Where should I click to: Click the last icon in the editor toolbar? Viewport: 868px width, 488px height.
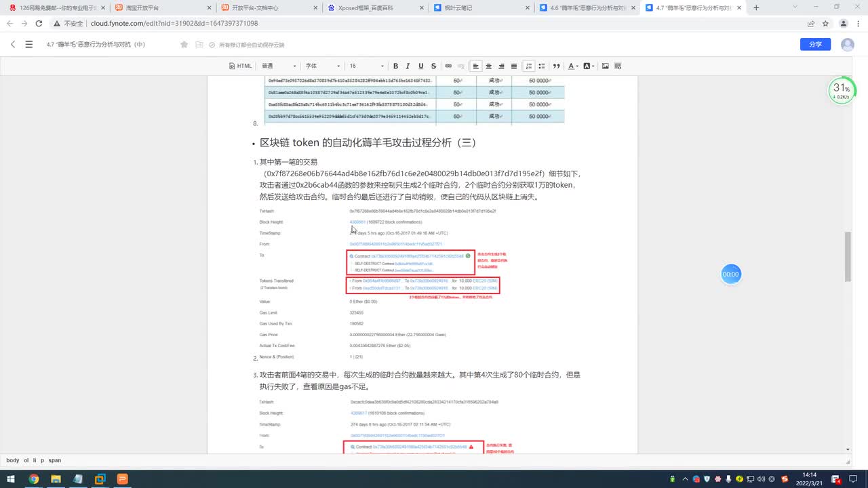coord(618,66)
